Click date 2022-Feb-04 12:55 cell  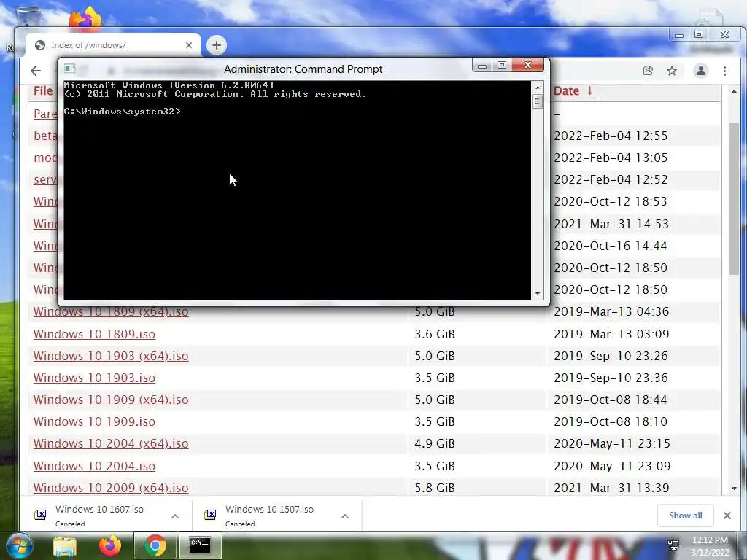tap(611, 136)
